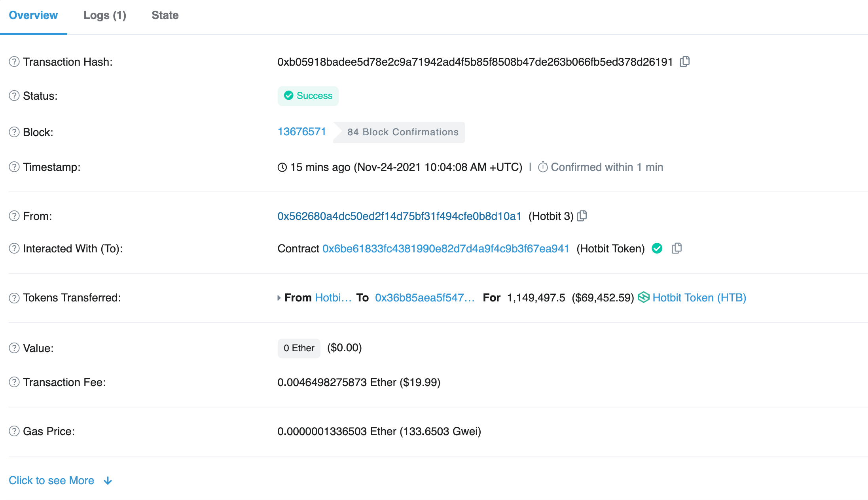Open the Hotbit Token (HTB) link

(699, 297)
